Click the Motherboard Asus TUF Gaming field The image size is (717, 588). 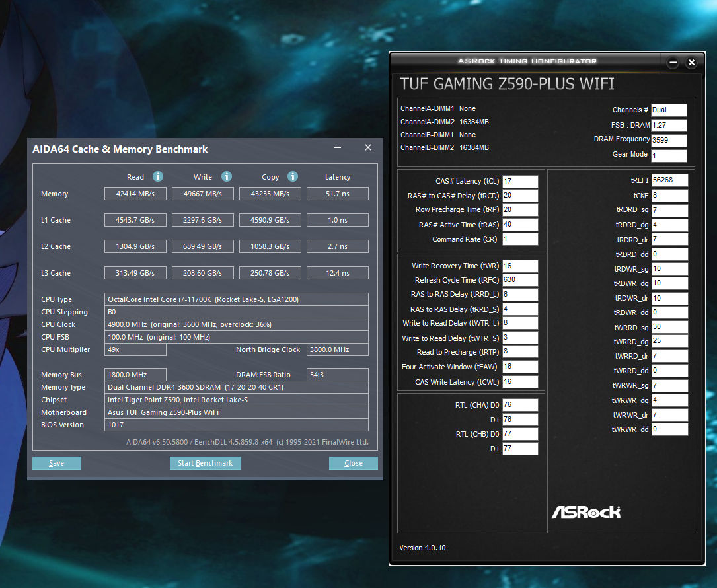237,412
